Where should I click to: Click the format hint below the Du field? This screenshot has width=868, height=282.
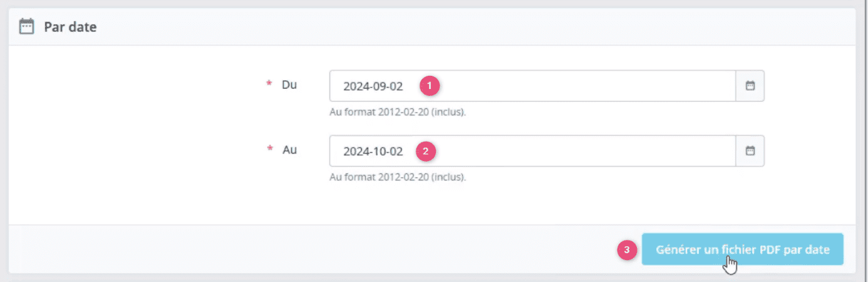pos(398,113)
